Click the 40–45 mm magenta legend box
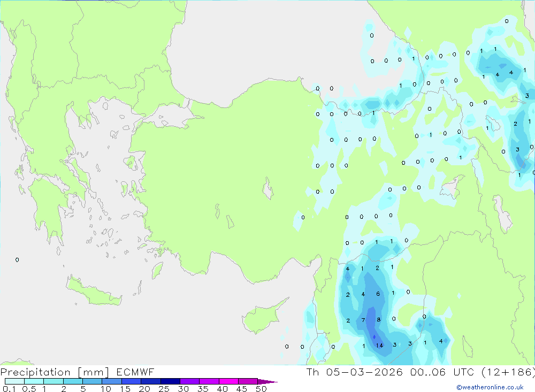The width and height of the screenshot is (535, 392). click(x=228, y=381)
